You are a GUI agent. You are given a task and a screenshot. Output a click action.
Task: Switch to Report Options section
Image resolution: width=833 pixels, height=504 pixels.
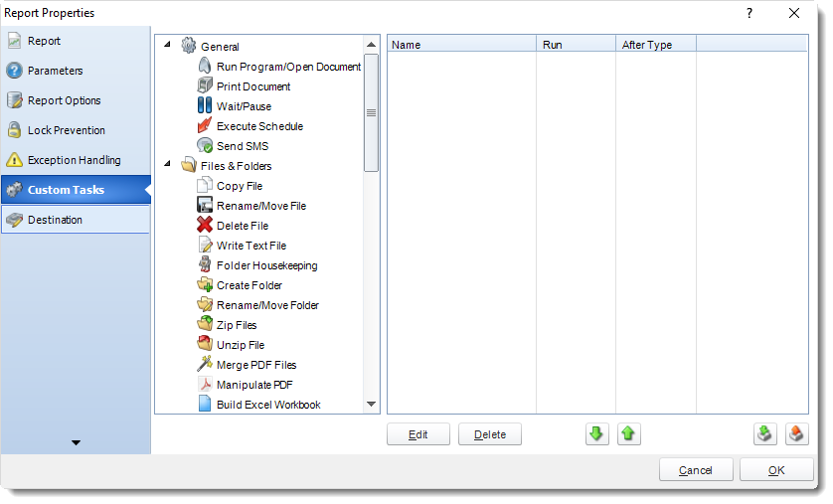pos(76,100)
